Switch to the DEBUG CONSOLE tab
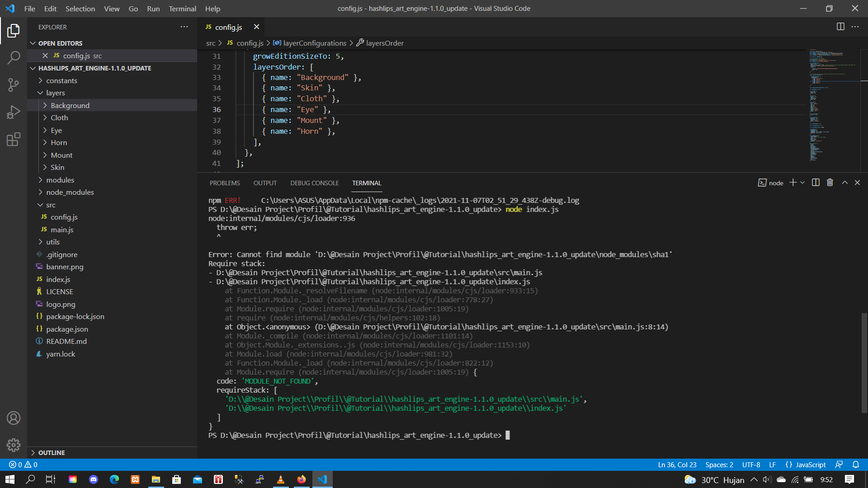The width and height of the screenshot is (868, 488). (314, 183)
